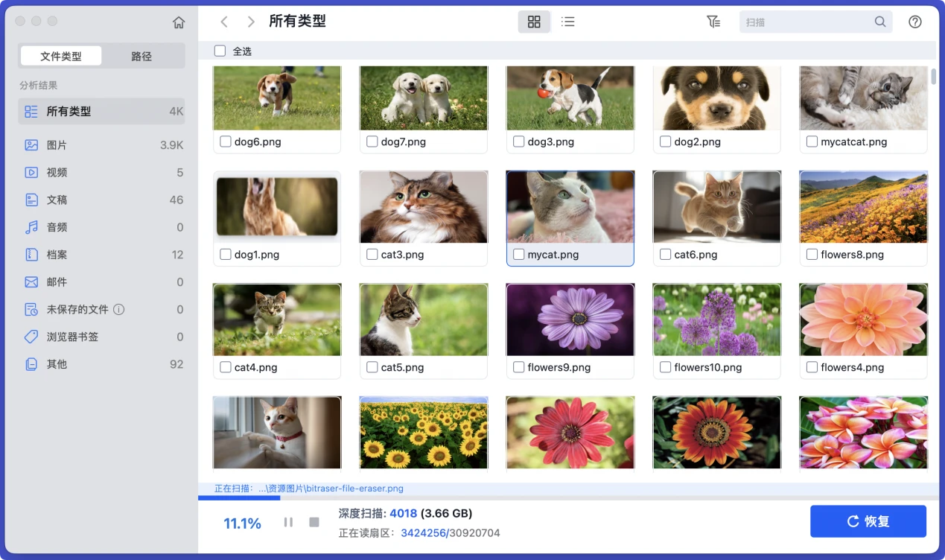This screenshot has height=560, width=945.
Task: Pause the deep scan
Action: (288, 522)
